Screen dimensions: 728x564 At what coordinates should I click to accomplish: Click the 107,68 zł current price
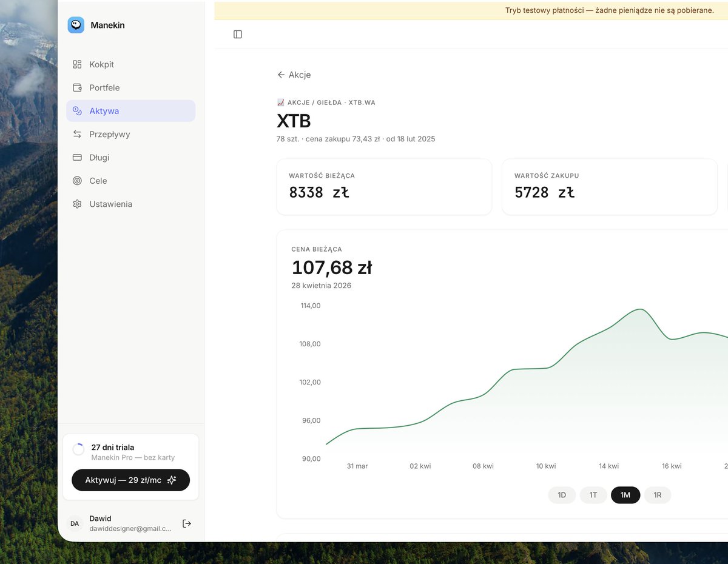(x=332, y=267)
